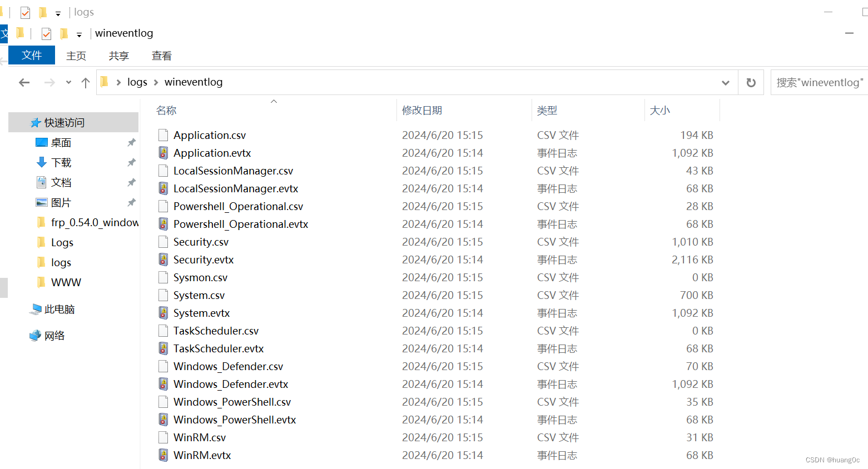868x469 pixels.
Task: Sort files by 修改日期 column header
Action: pos(422,111)
